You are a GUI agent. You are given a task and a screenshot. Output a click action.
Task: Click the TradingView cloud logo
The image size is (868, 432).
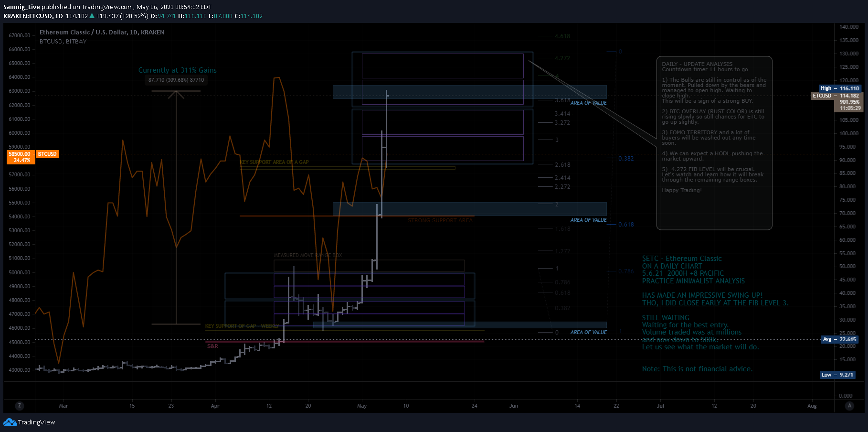pos(10,422)
